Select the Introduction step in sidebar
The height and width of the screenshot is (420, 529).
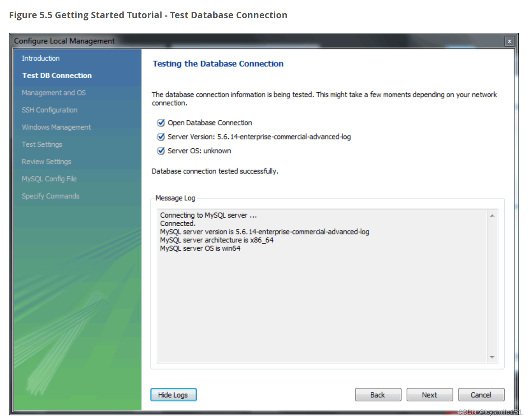coord(41,58)
